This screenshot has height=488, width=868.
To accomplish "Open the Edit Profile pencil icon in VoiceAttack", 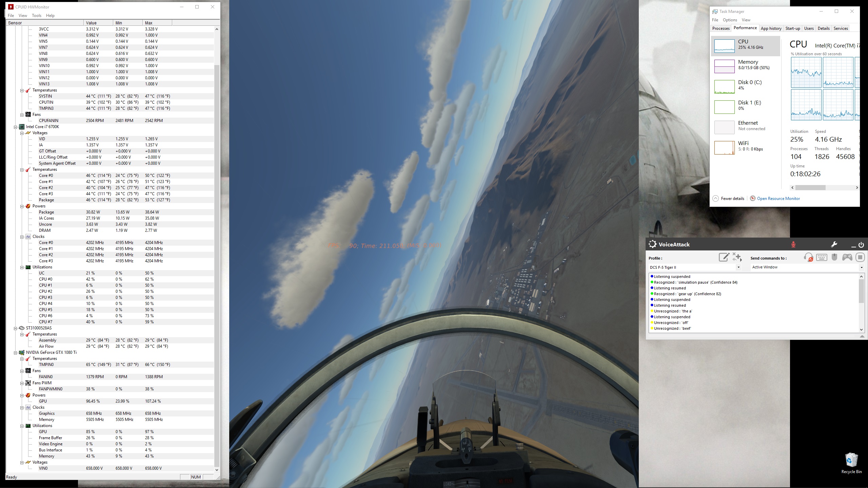I will pos(724,257).
